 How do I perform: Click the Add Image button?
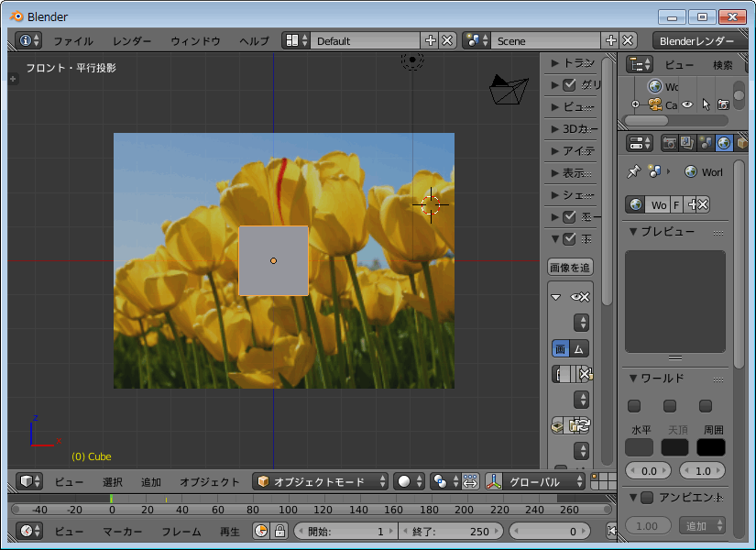pos(569,268)
